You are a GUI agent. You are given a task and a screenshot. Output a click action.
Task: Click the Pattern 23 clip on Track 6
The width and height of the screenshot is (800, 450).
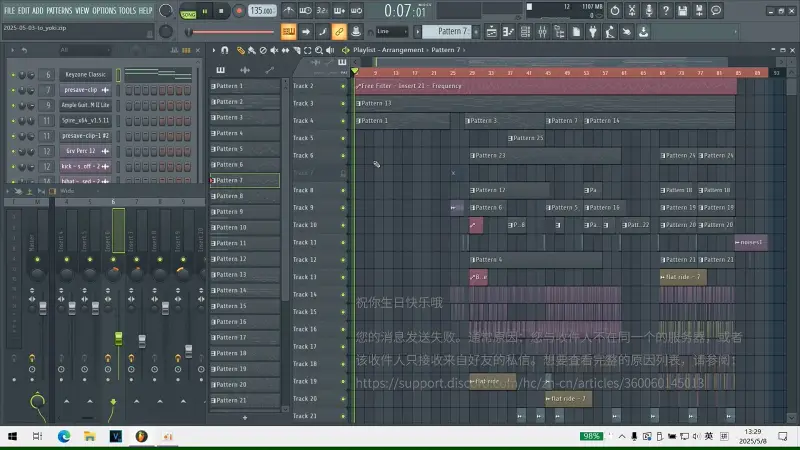click(545, 156)
